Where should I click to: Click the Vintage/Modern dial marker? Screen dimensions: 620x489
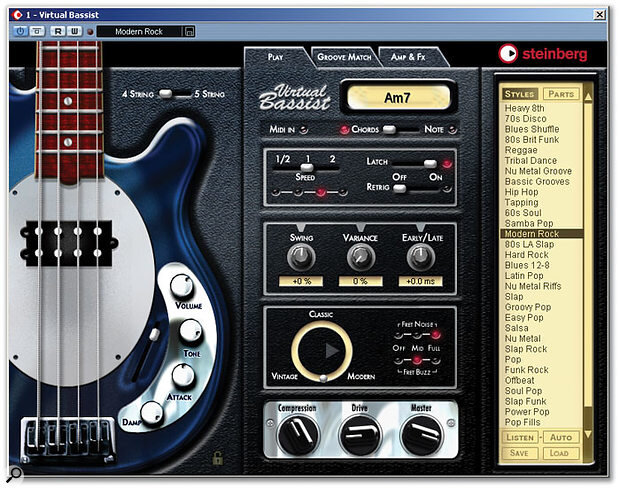[x=323, y=378]
